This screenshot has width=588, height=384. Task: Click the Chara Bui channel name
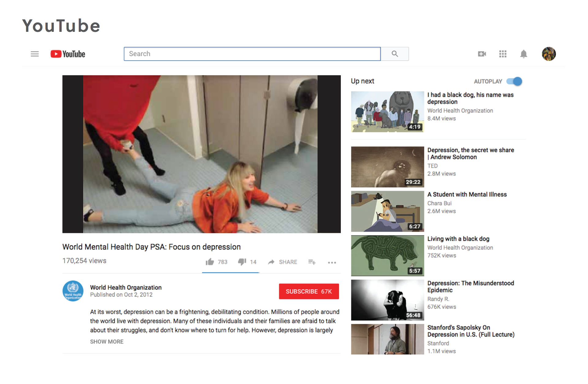[x=439, y=203]
